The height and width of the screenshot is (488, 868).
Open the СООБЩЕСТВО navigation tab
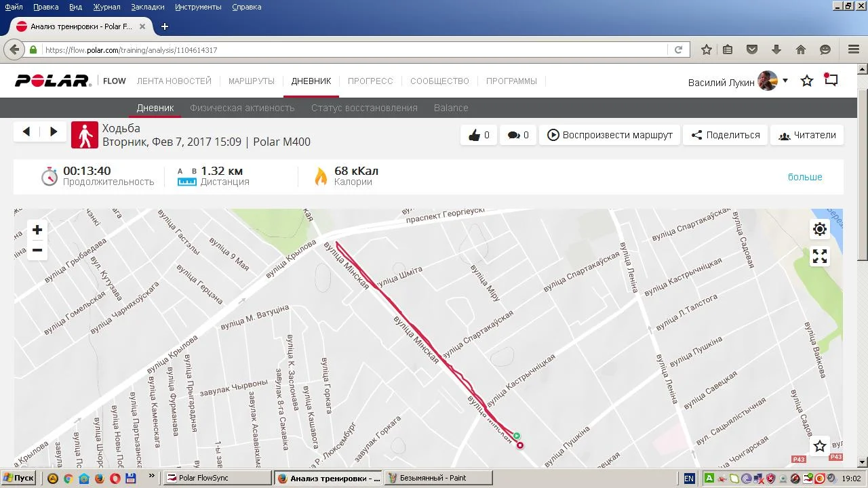(439, 81)
